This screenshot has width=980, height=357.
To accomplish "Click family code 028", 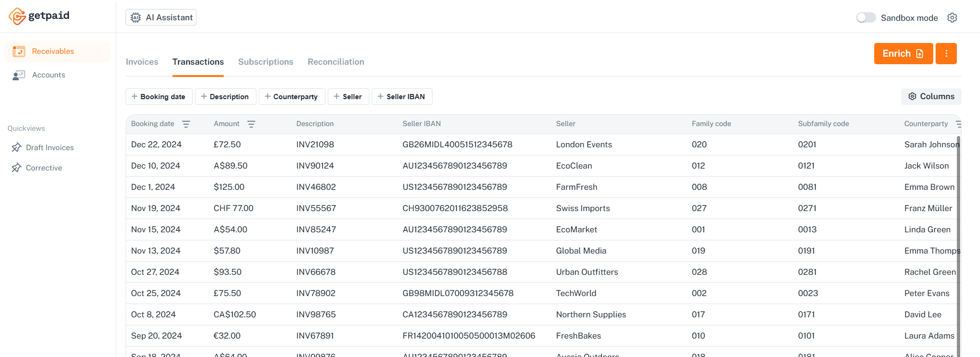I will pyautogui.click(x=699, y=272).
